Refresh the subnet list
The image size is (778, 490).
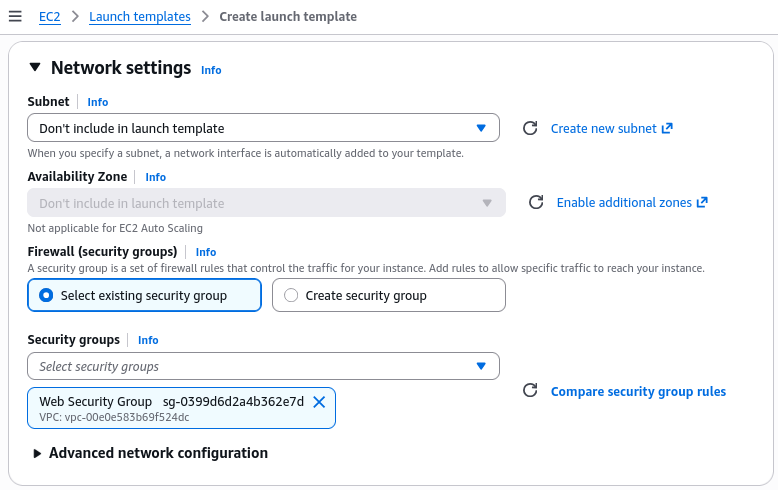click(530, 128)
